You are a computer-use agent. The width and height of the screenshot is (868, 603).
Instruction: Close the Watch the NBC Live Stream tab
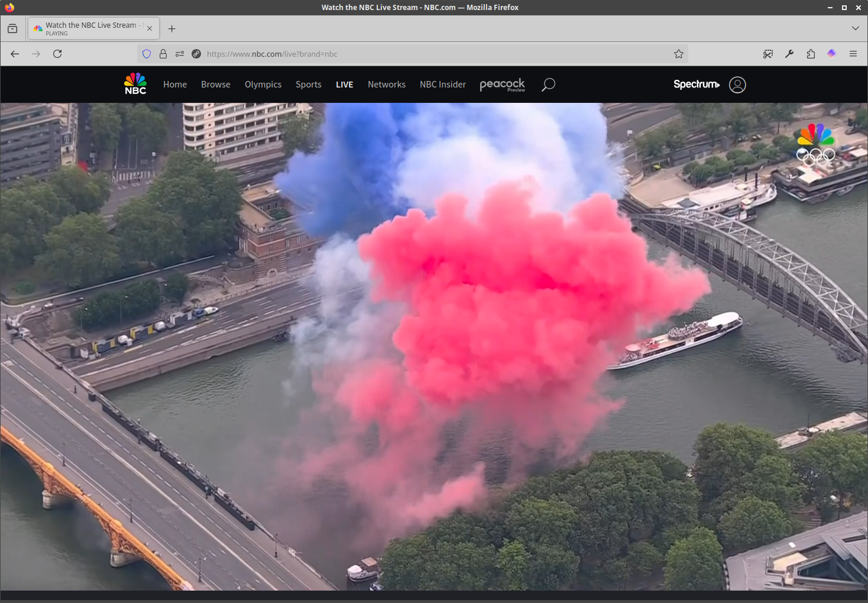tap(150, 28)
